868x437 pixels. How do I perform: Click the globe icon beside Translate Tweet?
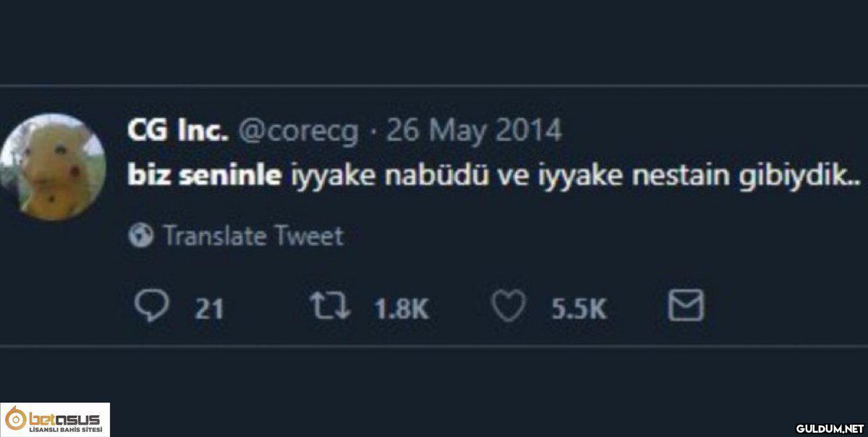(140, 235)
